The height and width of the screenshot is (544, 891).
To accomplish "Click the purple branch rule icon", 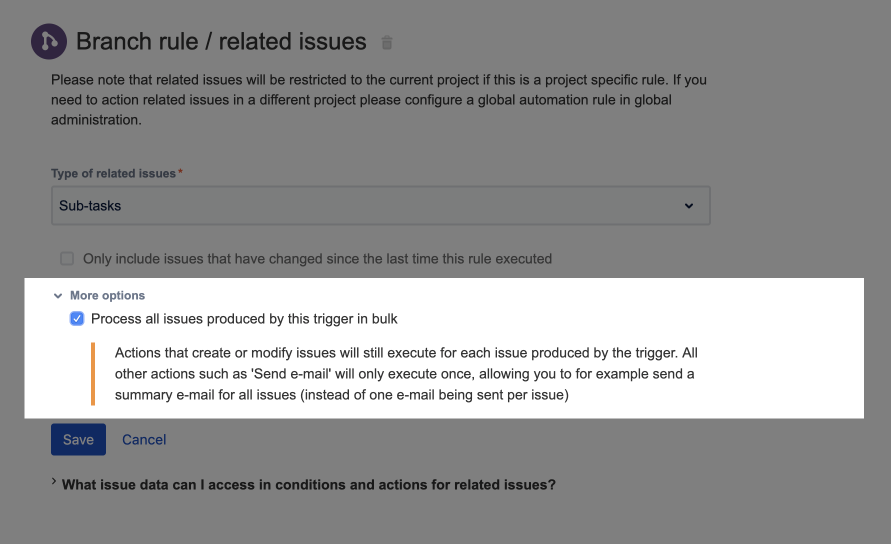I will [x=49, y=42].
